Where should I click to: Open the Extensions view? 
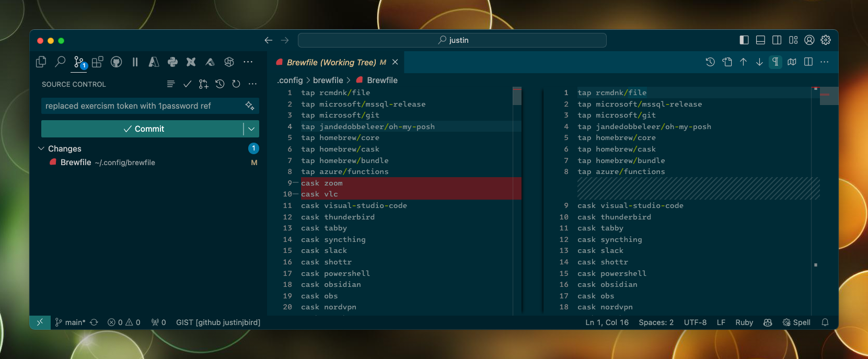tap(98, 62)
